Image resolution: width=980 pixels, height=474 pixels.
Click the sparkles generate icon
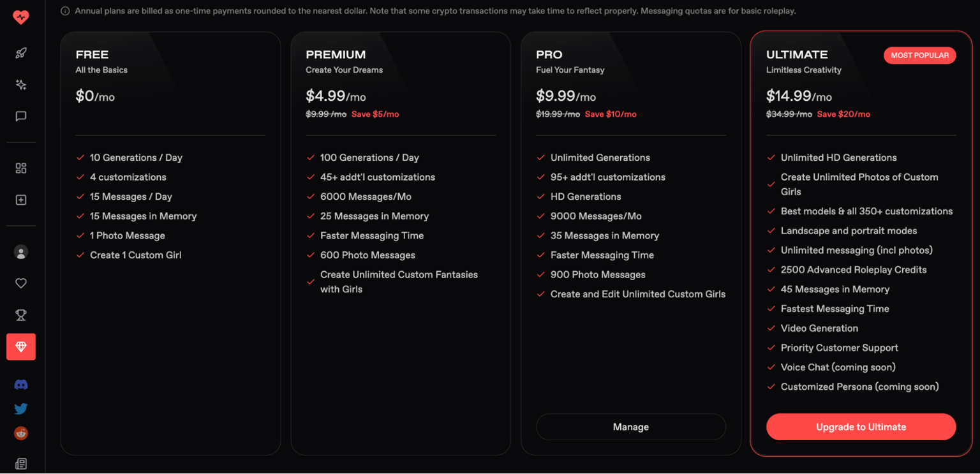point(21,85)
